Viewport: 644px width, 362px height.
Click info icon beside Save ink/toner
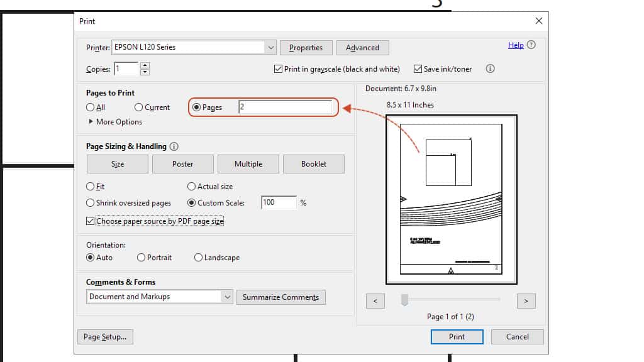(x=491, y=69)
